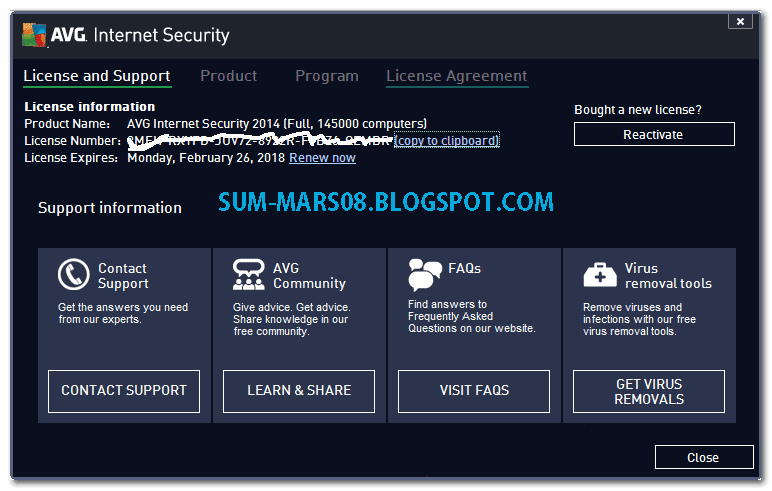
Task: Click the VISIT FAQS button
Action: [474, 391]
